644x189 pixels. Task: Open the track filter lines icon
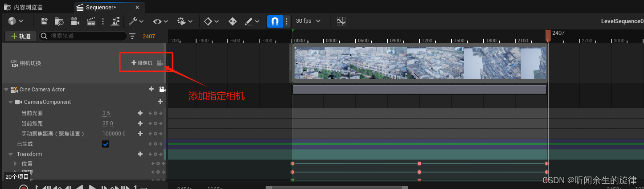coord(132,36)
